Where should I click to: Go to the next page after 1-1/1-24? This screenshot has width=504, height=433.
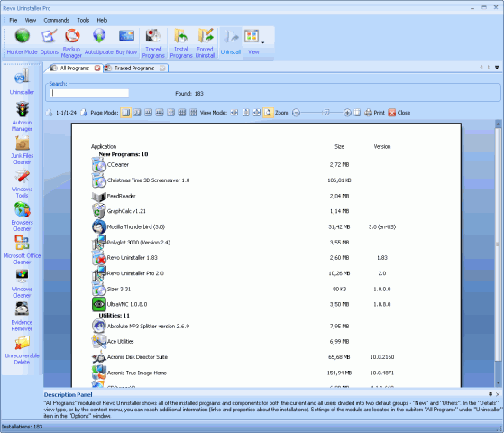(x=84, y=113)
